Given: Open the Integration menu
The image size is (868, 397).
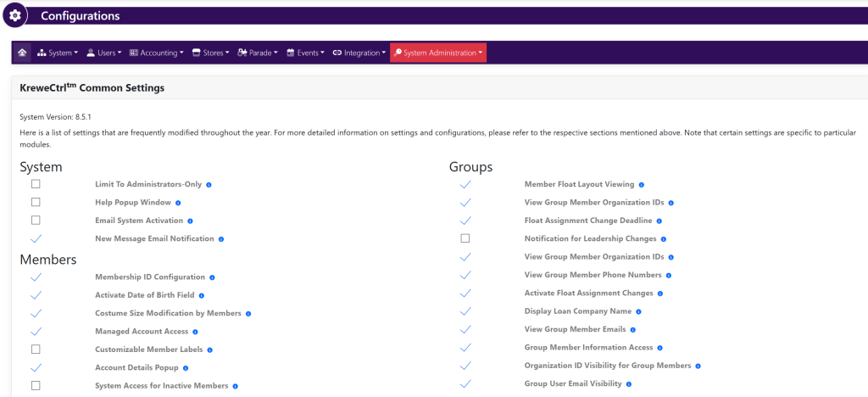Looking at the screenshot, I should pyautogui.click(x=359, y=53).
